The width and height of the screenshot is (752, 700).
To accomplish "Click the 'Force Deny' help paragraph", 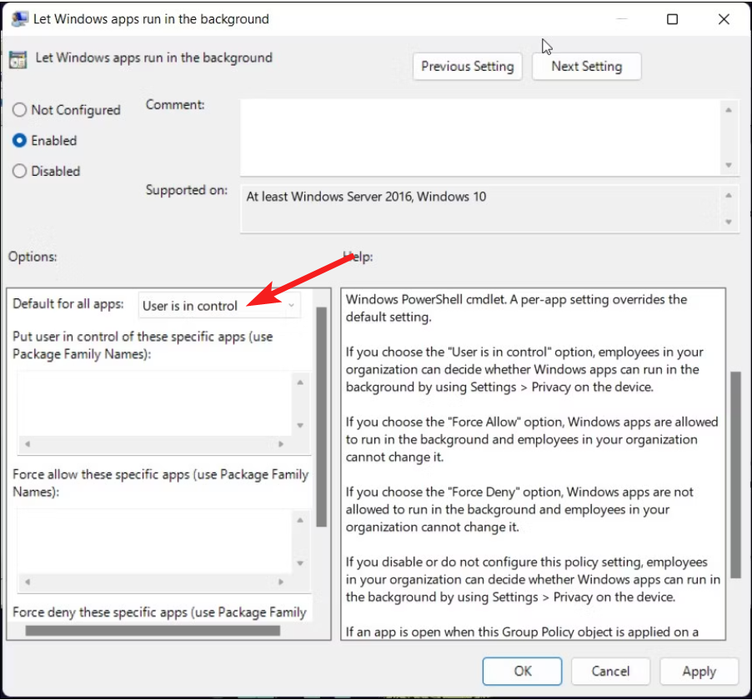I will pos(519,510).
